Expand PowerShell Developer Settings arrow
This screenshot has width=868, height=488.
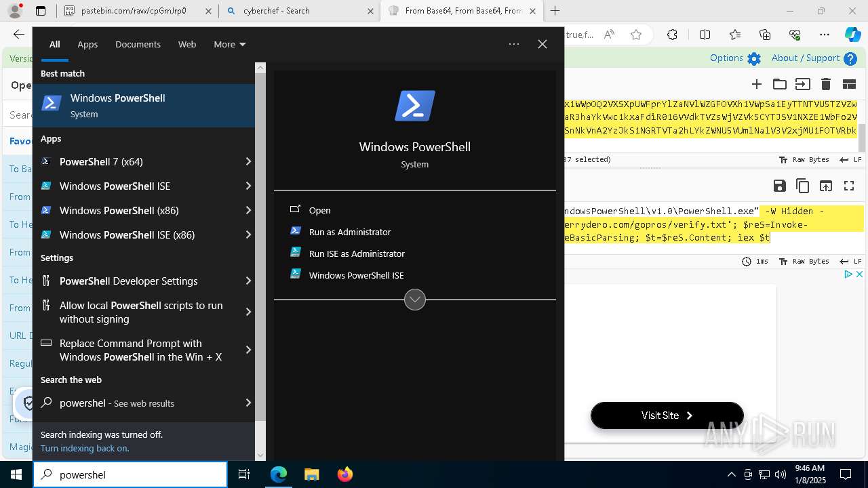coord(248,281)
